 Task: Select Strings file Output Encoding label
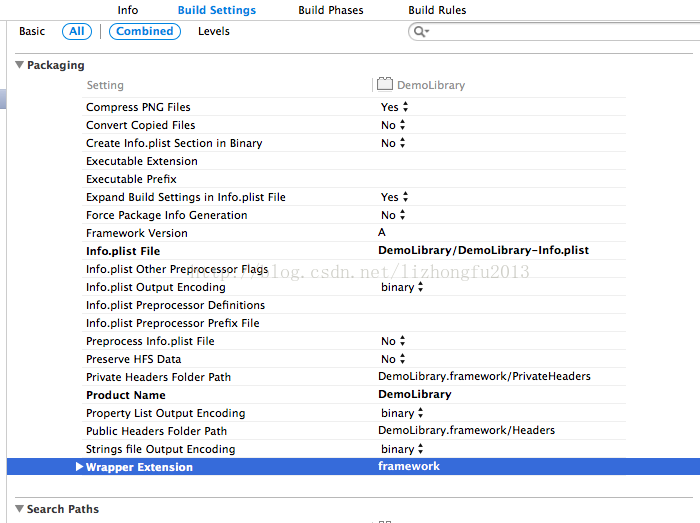160,449
